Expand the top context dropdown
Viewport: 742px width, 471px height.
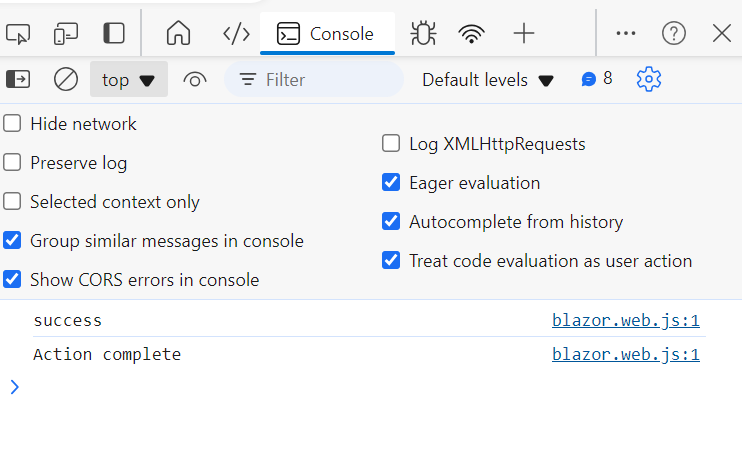point(129,79)
